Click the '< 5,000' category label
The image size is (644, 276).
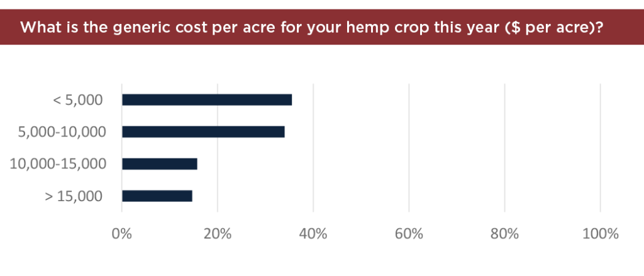click(x=78, y=100)
